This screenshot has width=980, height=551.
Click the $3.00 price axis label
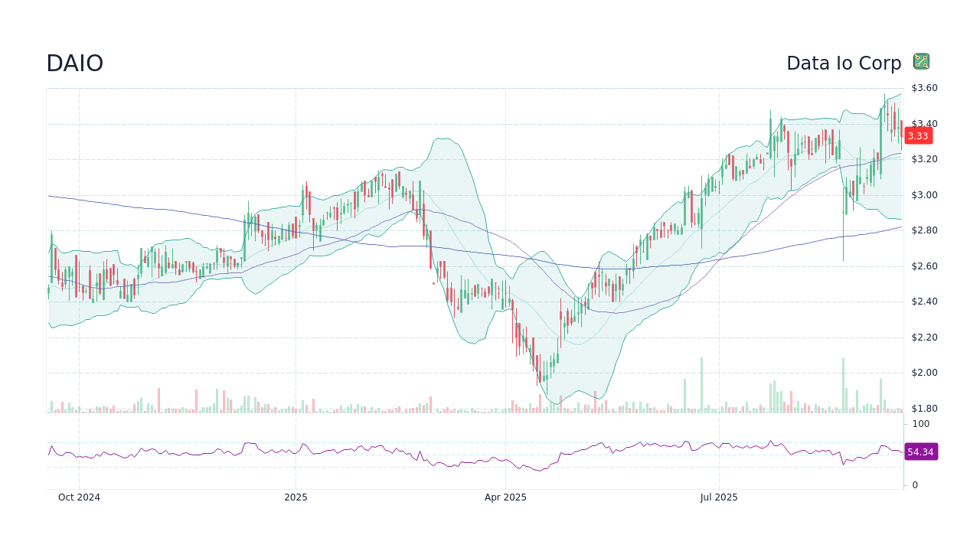(924, 195)
